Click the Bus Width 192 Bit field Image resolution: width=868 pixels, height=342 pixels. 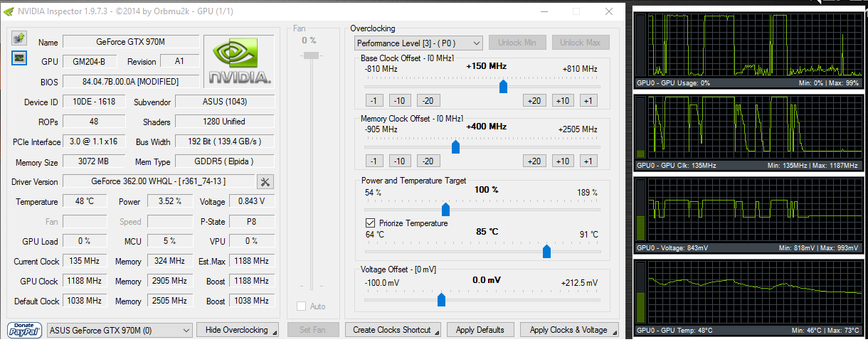(x=224, y=142)
